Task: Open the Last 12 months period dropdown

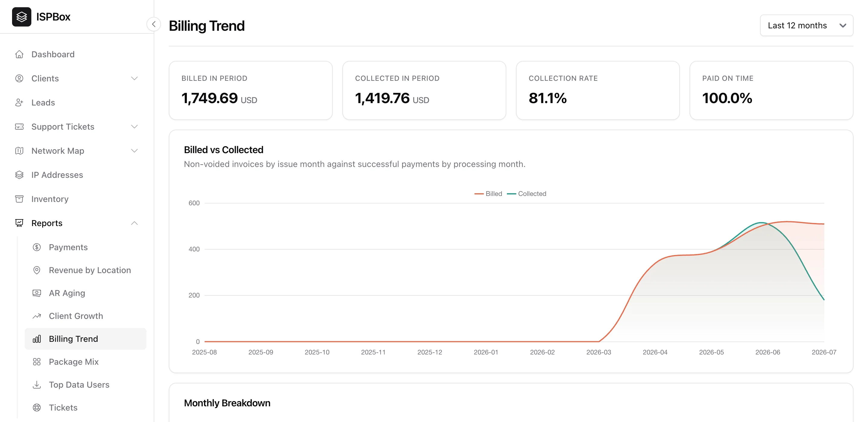Action: click(x=806, y=25)
